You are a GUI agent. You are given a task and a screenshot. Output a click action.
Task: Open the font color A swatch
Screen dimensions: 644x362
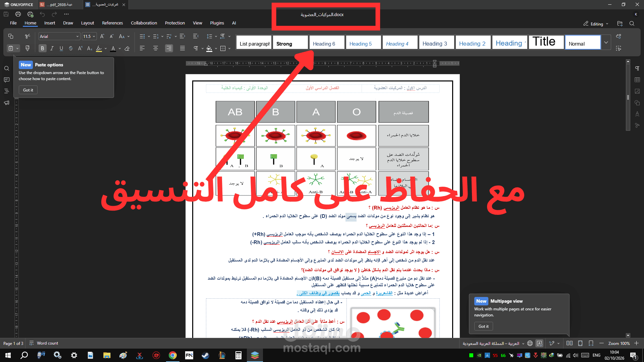(113, 48)
